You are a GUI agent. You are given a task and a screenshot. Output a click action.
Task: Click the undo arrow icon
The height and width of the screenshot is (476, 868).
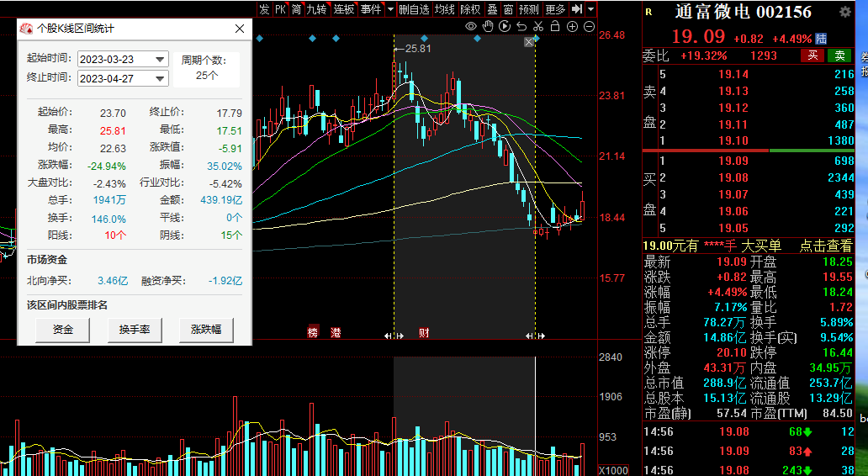(x=521, y=27)
